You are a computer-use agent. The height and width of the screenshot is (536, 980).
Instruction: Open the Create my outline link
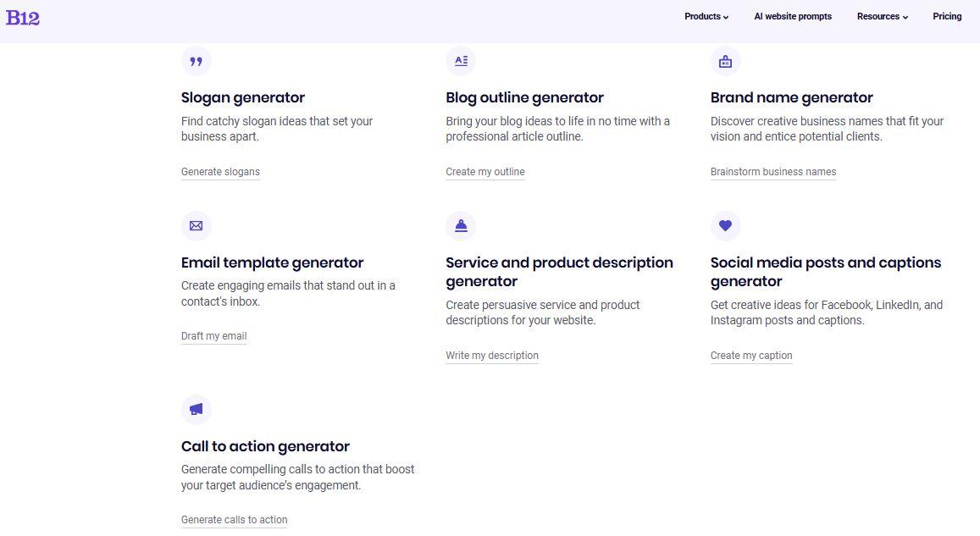(485, 172)
